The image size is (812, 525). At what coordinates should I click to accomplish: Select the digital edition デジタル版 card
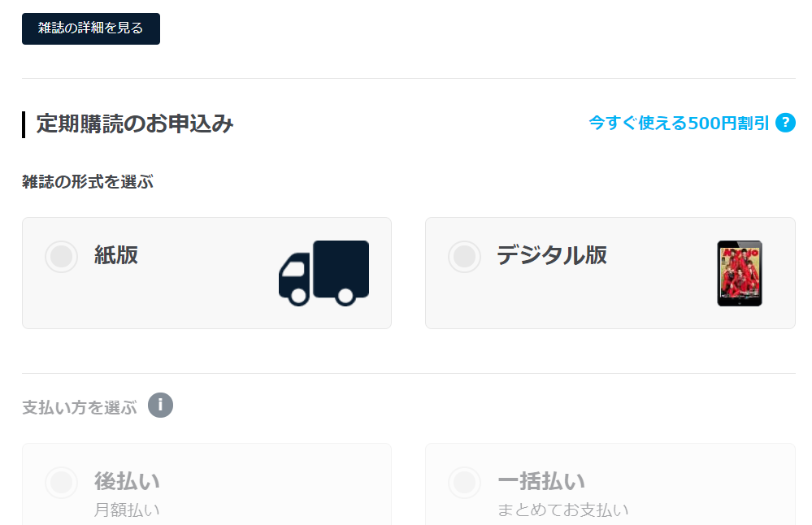[x=610, y=273]
